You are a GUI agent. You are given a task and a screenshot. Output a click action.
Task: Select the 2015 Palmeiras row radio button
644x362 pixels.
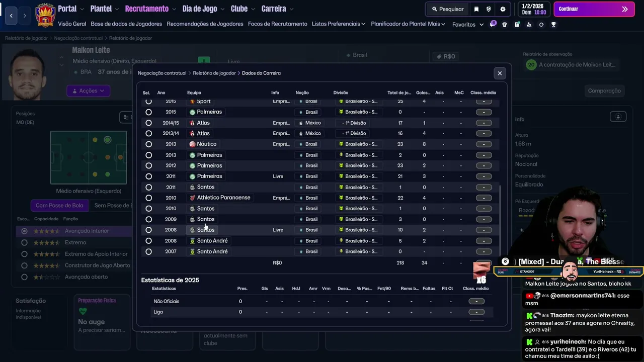[148, 112]
